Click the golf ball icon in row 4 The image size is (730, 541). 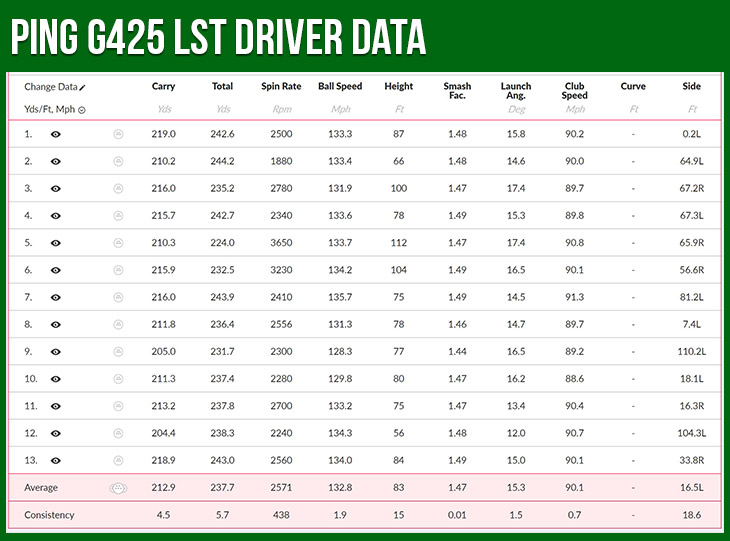(x=118, y=216)
